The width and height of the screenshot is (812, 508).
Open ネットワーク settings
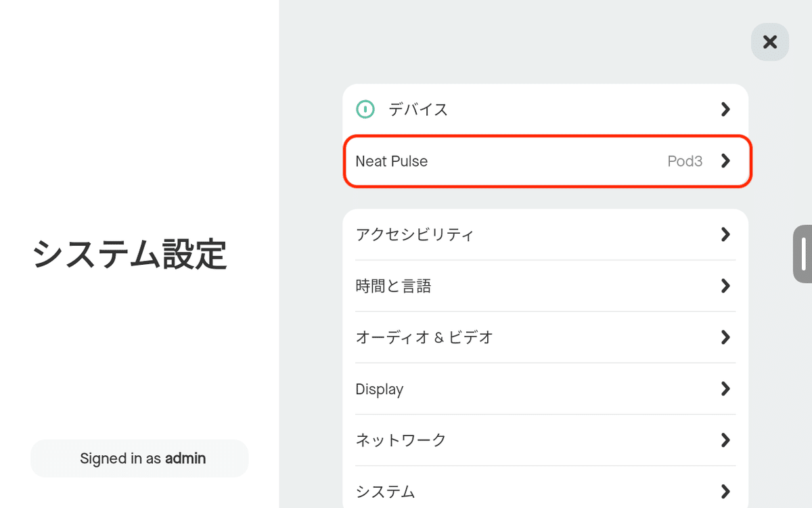coord(545,440)
